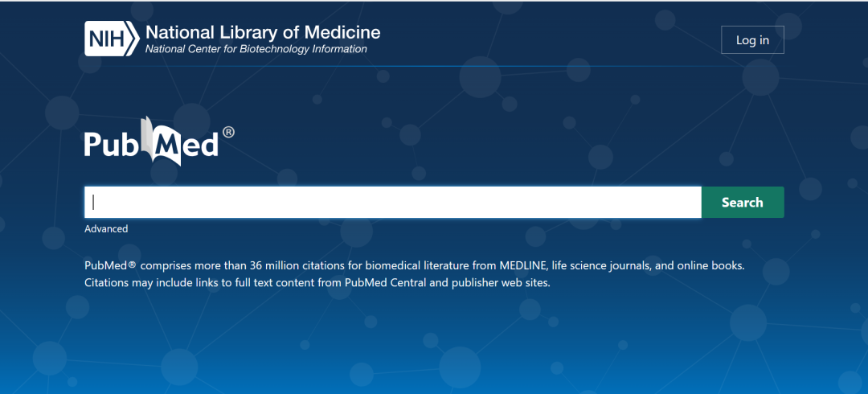Viewport: 868px width, 394px height.
Task: Submit the query with the green Search button
Action: coord(743,203)
